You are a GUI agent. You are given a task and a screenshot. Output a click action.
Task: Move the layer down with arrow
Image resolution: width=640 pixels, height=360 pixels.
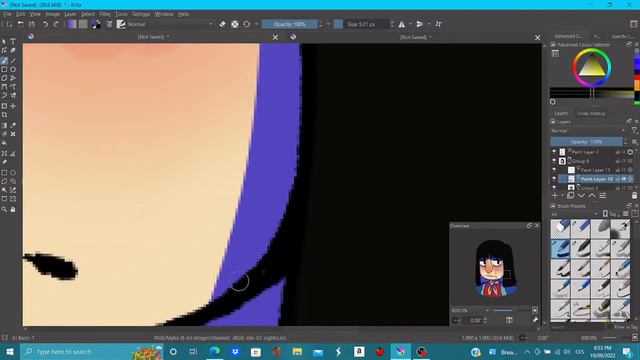tap(581, 196)
